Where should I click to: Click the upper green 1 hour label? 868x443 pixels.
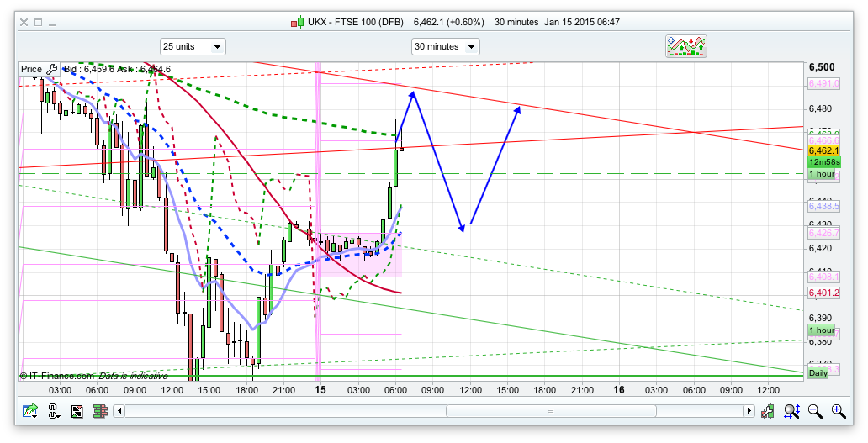click(x=821, y=174)
